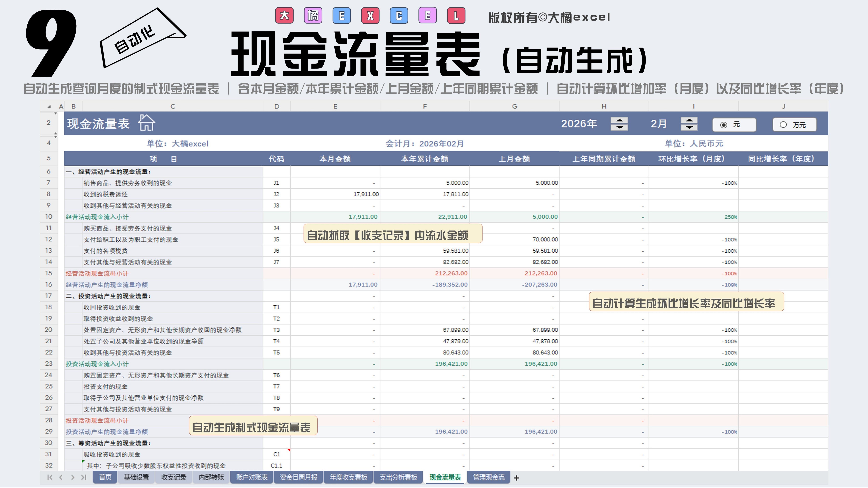Open the 首页 sheet tab

pyautogui.click(x=105, y=478)
